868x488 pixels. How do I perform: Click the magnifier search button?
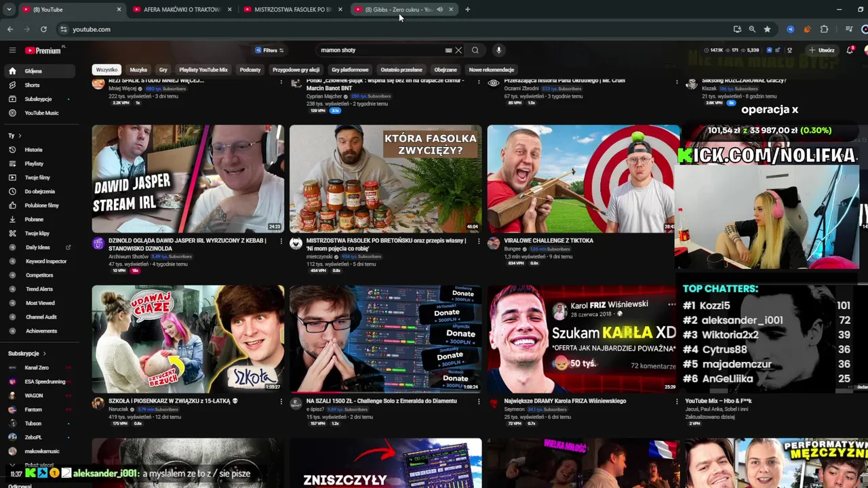pos(475,50)
